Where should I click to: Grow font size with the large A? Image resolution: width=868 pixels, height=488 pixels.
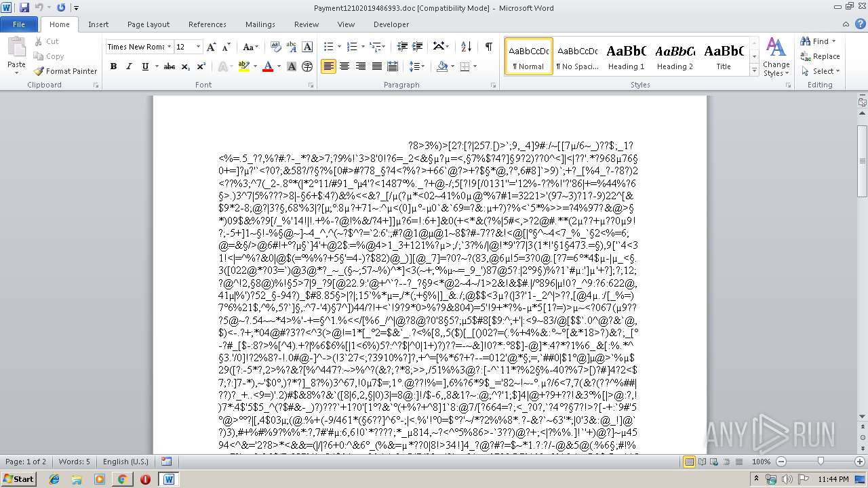click(212, 47)
